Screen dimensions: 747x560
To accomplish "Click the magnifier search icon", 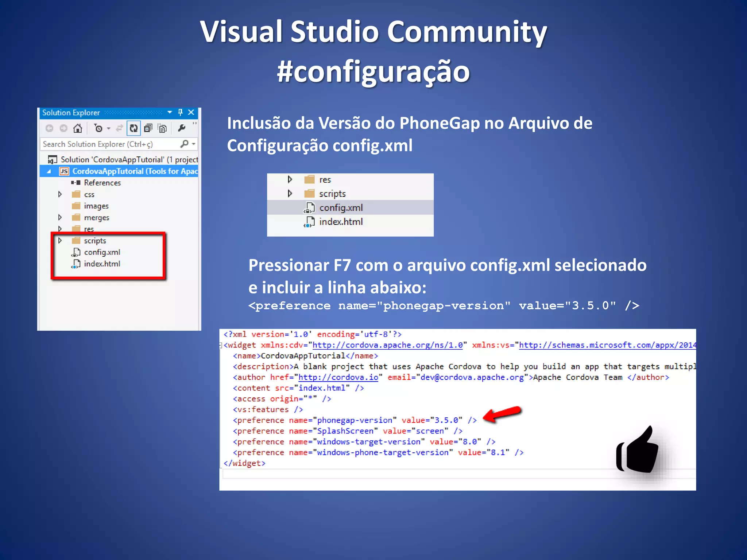I will click(x=185, y=144).
